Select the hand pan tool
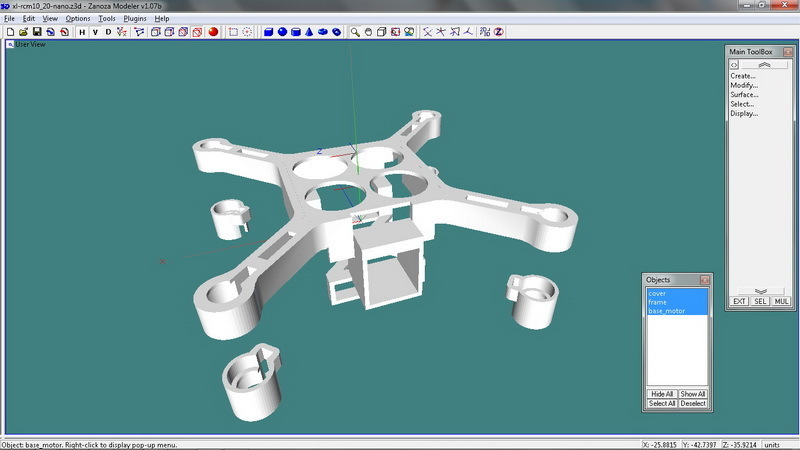This screenshot has height=450, width=800. [x=368, y=32]
